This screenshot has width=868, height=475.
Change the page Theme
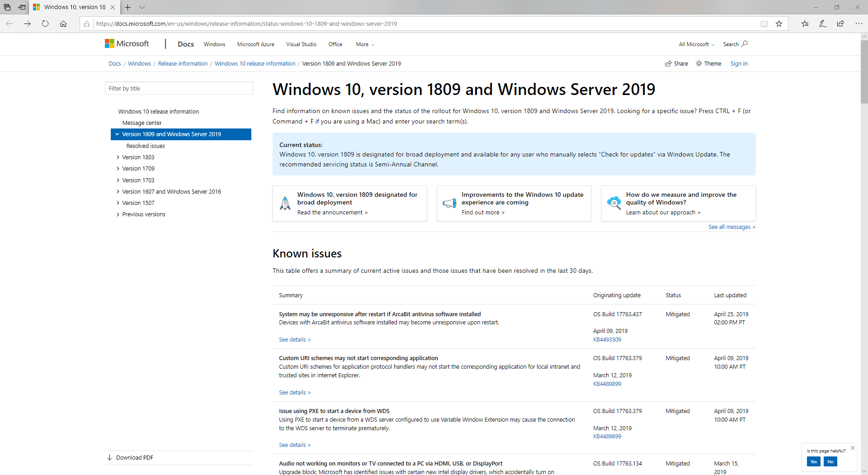tap(708, 64)
